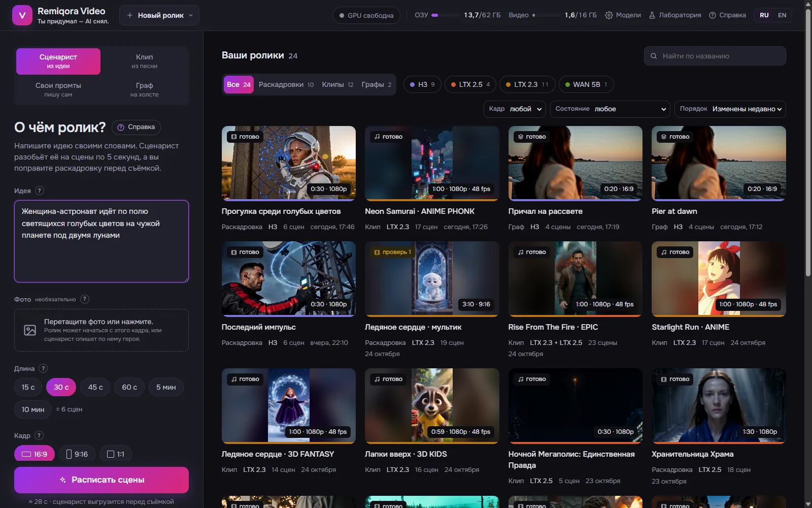The width and height of the screenshot is (812, 508).
Task: Click the Remiqora Video logo icon
Action: point(22,15)
